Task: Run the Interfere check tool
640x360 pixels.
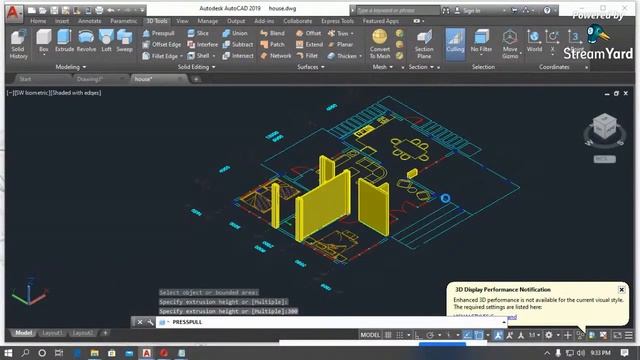Action: pos(202,44)
